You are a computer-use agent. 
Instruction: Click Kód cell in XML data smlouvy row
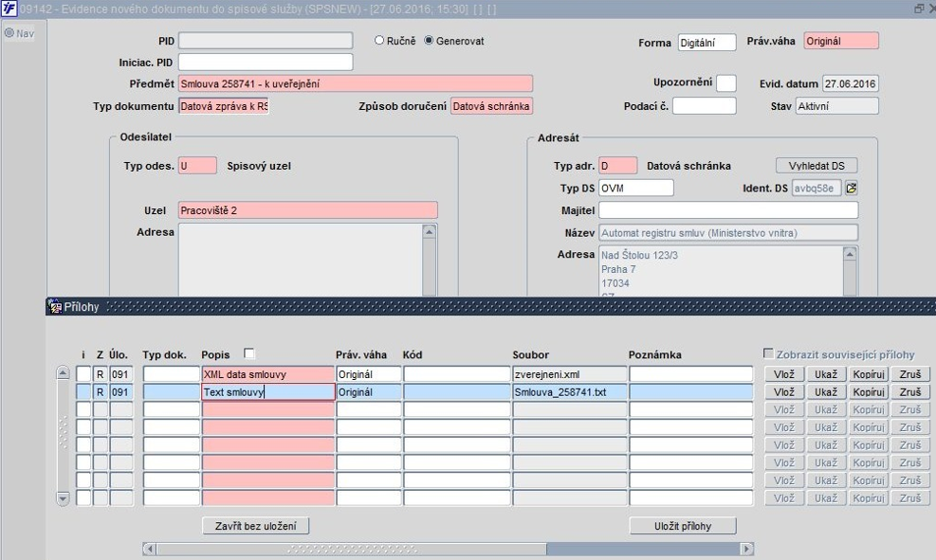pos(457,374)
